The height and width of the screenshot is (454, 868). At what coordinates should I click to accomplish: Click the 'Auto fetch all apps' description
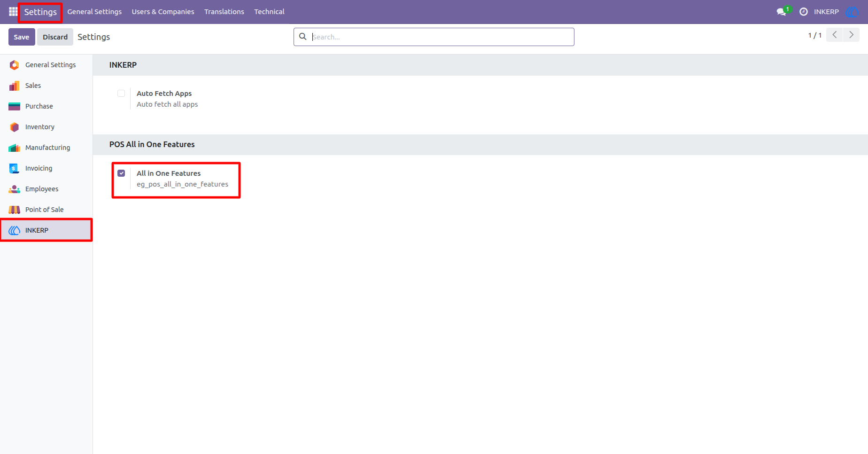[167, 104]
